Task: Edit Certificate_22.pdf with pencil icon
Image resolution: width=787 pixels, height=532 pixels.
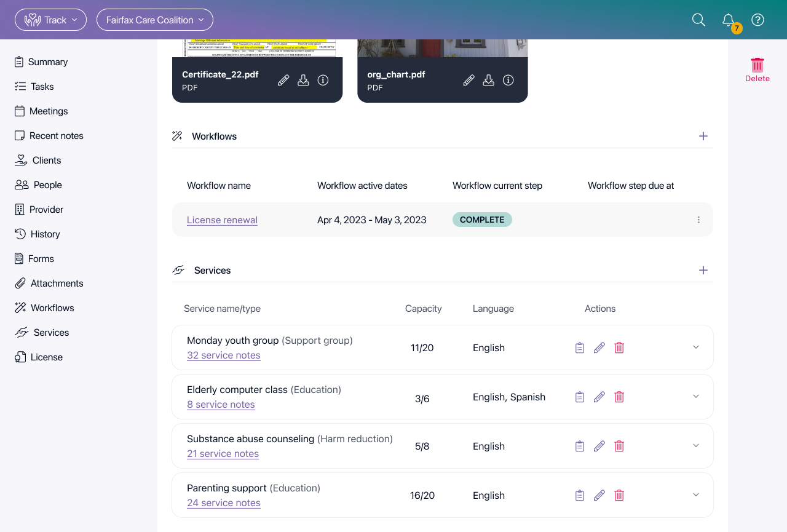Action: click(x=283, y=80)
